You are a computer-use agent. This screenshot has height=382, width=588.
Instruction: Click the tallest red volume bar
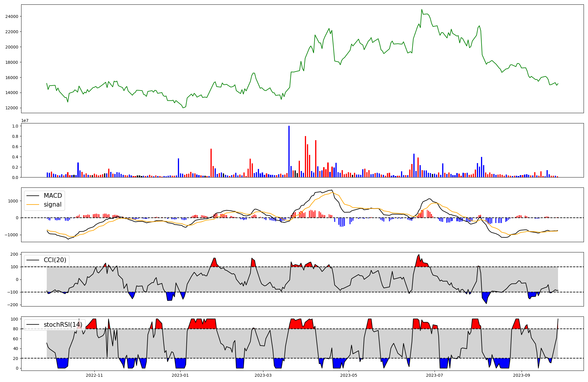[x=305, y=156]
